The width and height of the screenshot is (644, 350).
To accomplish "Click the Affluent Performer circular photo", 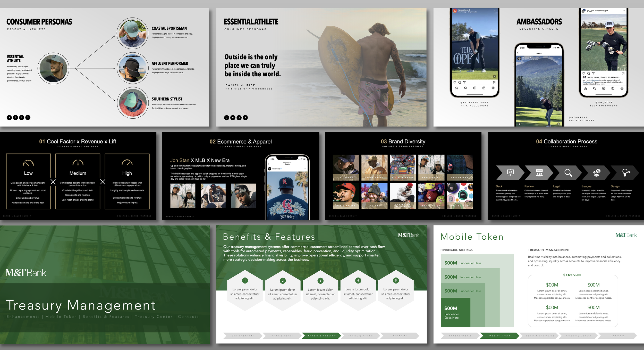I will [133, 68].
